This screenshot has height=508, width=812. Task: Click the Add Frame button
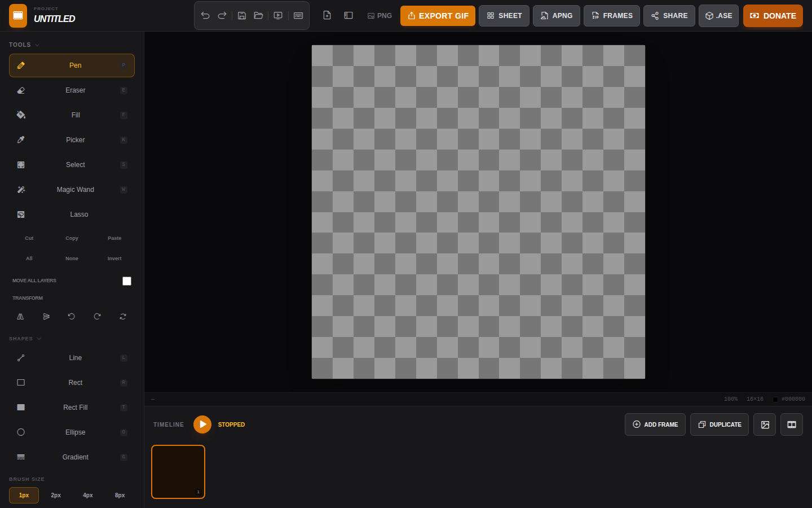click(655, 424)
